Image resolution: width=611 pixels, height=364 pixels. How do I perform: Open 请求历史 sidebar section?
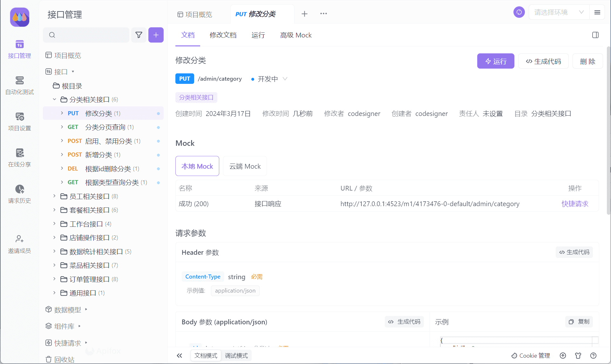coord(19,194)
